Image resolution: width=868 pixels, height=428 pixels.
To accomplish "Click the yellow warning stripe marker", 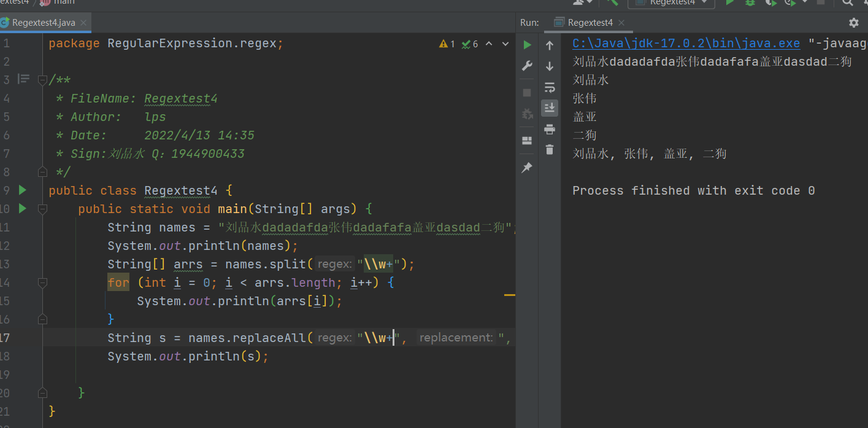I will tap(510, 295).
